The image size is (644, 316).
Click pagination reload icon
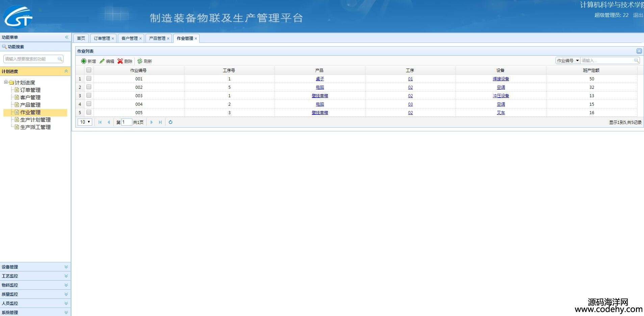[x=171, y=122]
